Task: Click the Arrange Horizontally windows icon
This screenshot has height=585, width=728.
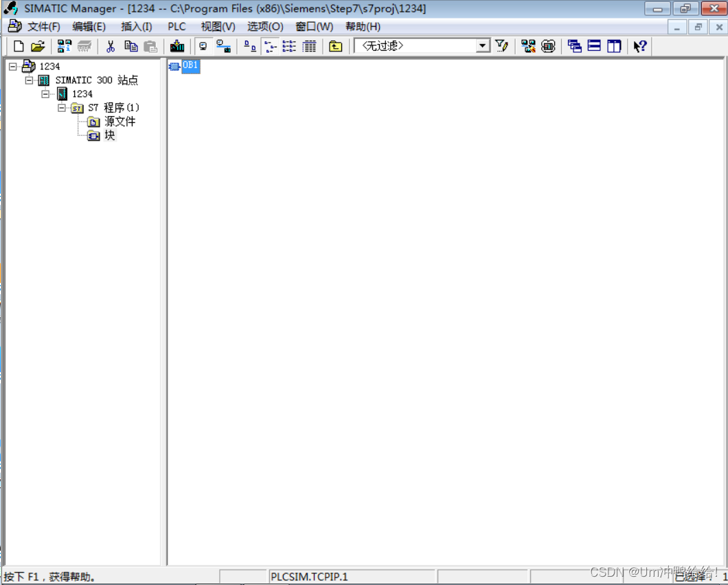Action: click(594, 46)
